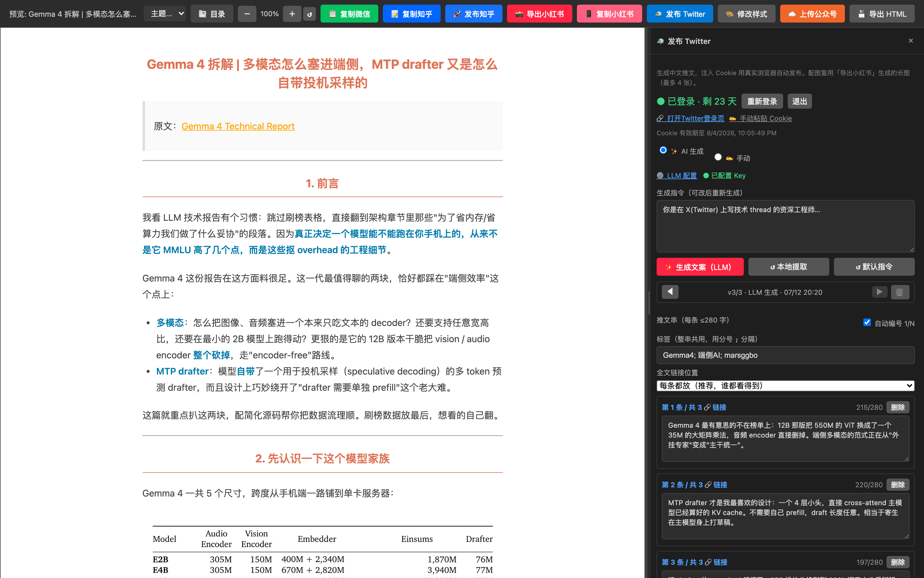924x578 pixels.
Task: Click the article title heading
Action: pos(322,74)
